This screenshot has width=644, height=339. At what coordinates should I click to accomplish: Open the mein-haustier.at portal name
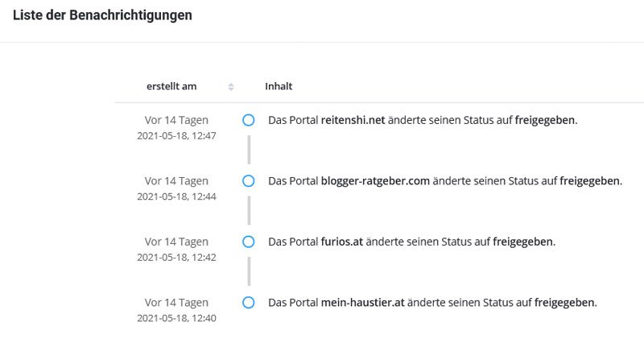(363, 303)
